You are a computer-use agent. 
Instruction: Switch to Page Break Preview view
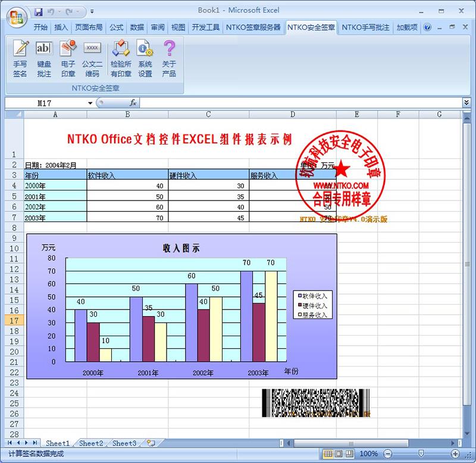coord(350,454)
